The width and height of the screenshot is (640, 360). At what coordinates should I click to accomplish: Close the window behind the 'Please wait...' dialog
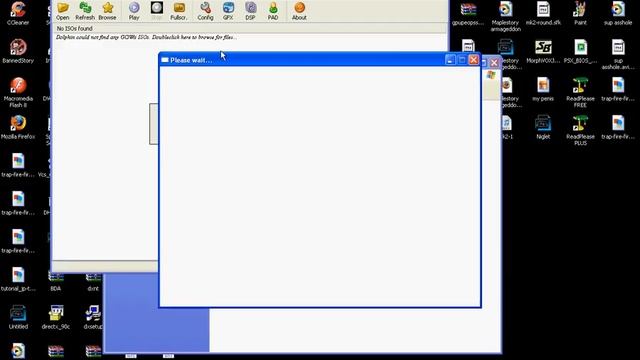[494, 63]
